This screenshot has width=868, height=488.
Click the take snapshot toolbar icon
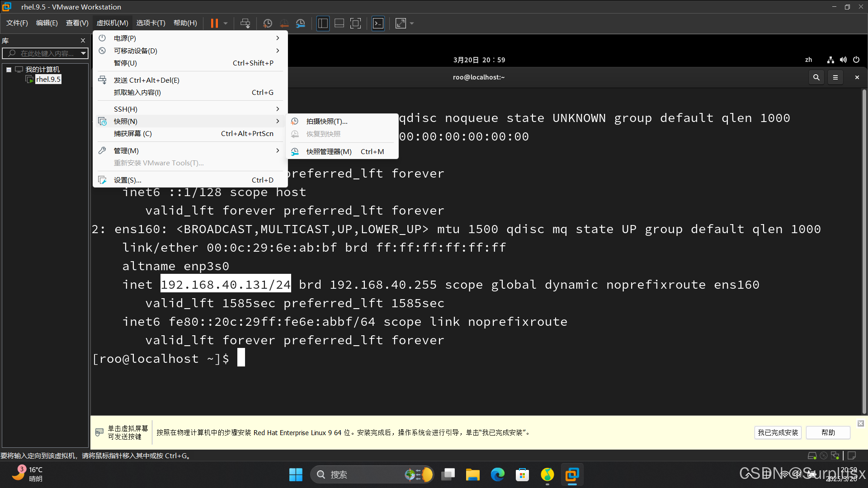(267, 23)
